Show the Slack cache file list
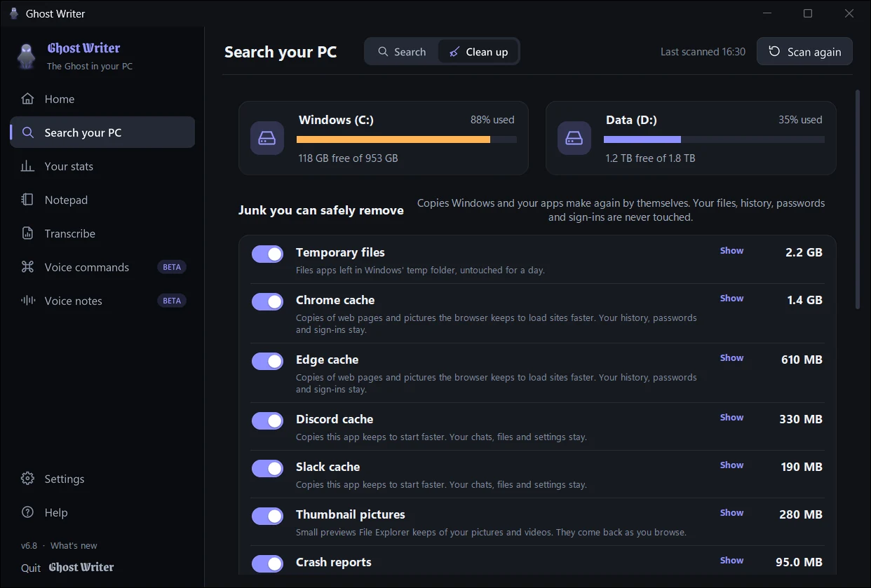Screen dimensions: 871x588 (x=731, y=465)
